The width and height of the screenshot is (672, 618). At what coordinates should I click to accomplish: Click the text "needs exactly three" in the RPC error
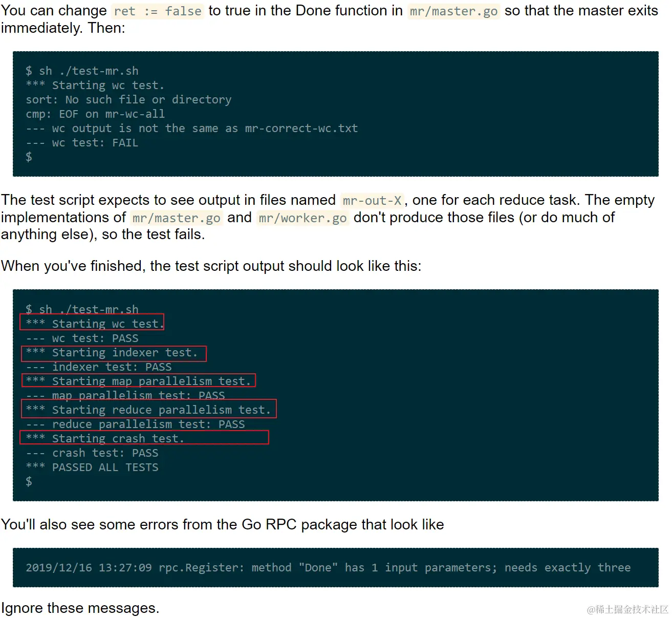pos(568,568)
